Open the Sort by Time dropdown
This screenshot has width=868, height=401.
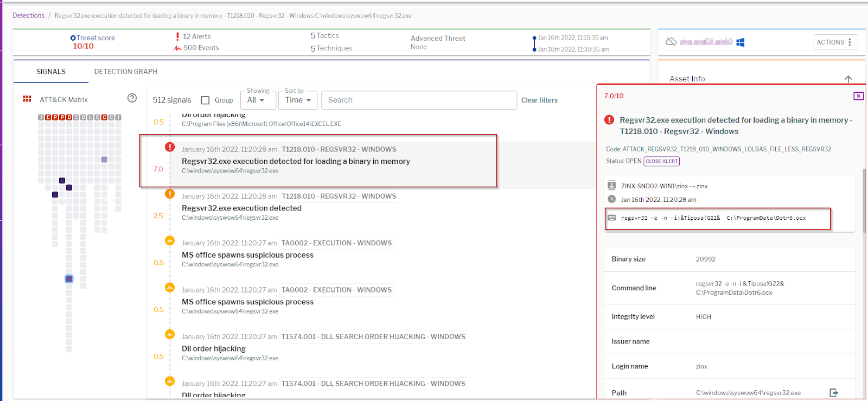click(298, 100)
